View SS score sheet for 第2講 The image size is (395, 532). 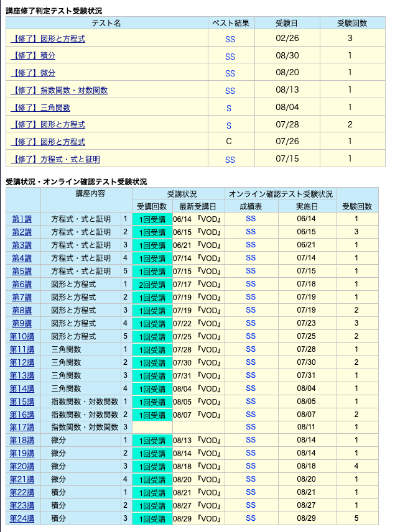[x=251, y=232]
